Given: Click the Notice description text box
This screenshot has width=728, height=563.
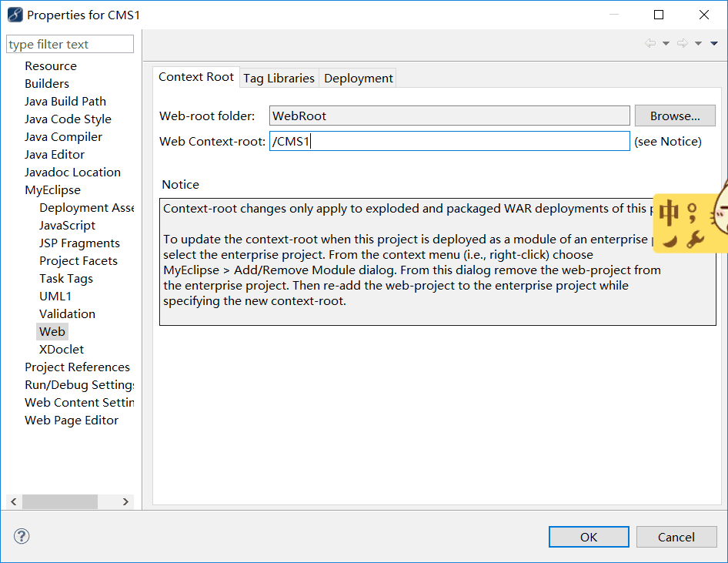Looking at the screenshot, I should [x=437, y=262].
